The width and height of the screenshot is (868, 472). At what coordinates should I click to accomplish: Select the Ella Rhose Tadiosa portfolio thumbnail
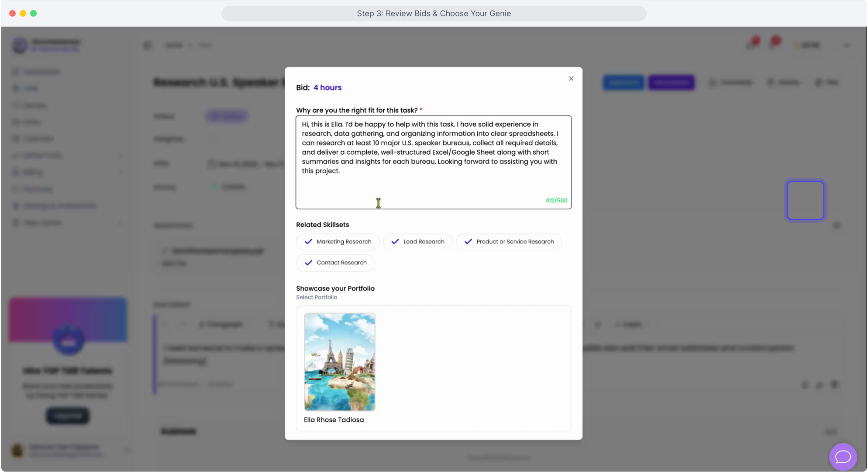(339, 362)
